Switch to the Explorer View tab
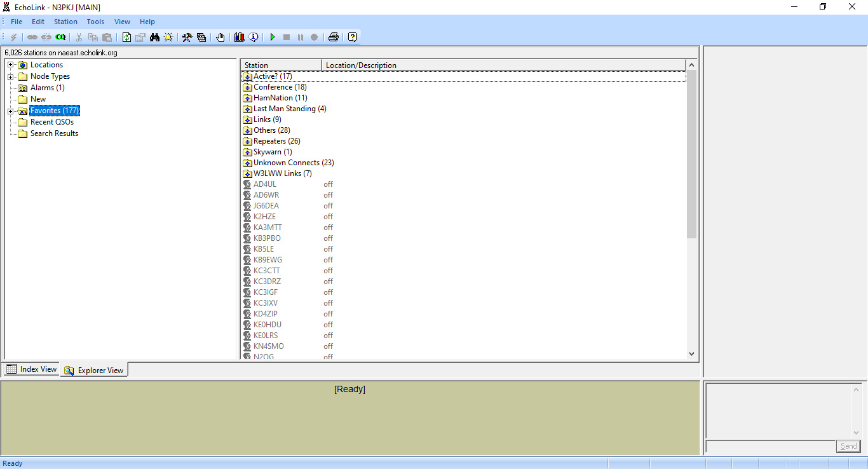This screenshot has width=868, height=469. 94,370
